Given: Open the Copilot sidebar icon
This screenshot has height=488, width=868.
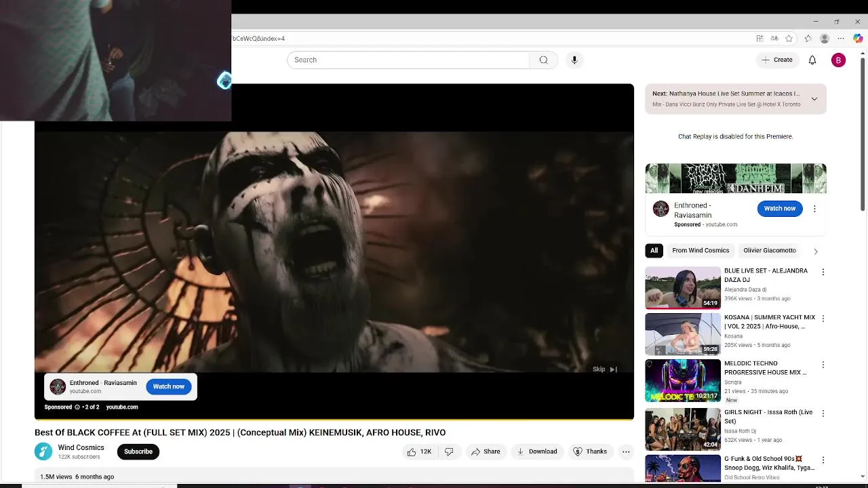Looking at the screenshot, I should coord(858,39).
